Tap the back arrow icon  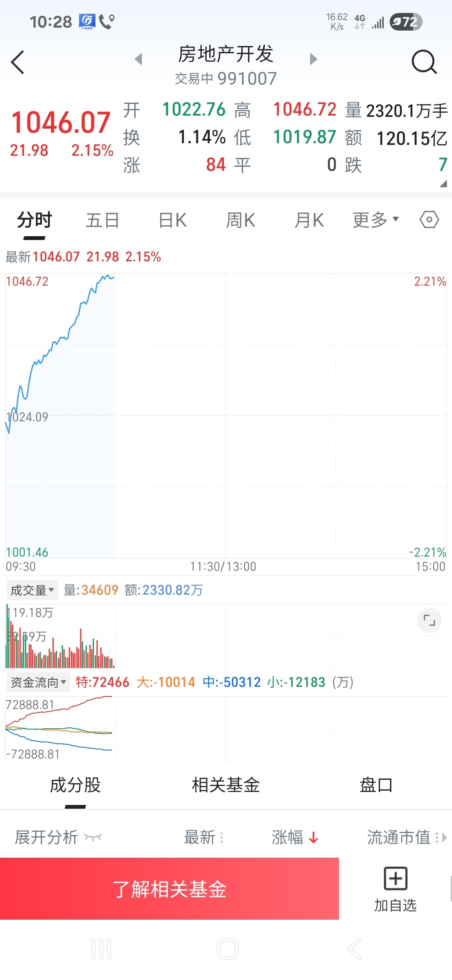(x=18, y=62)
